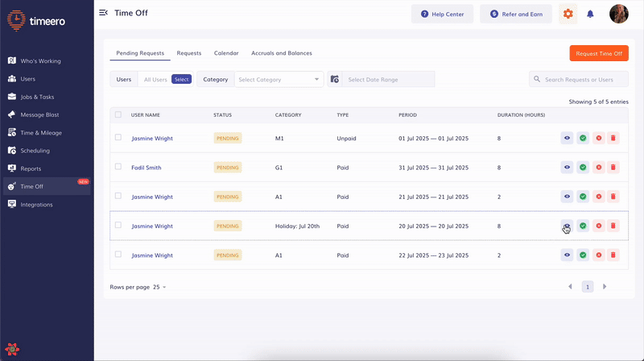Tick the select-all checkbox in table header
The width and height of the screenshot is (644, 361).
click(x=118, y=115)
